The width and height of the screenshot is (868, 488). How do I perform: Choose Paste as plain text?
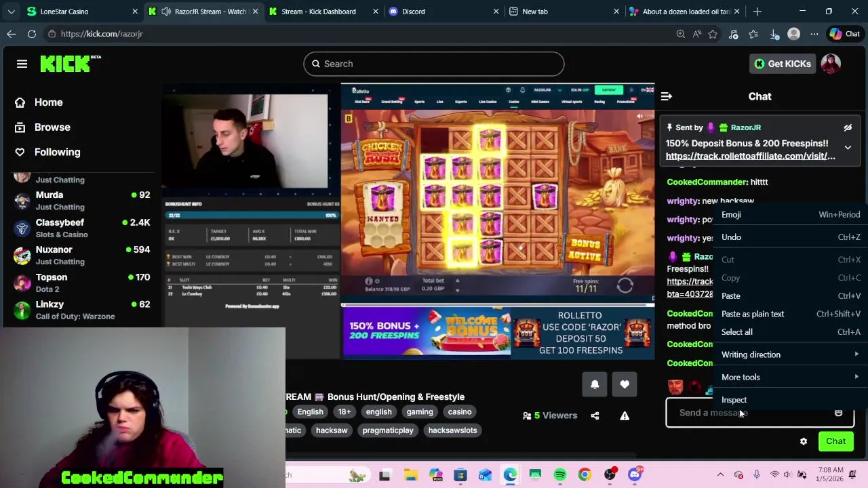tap(791, 314)
